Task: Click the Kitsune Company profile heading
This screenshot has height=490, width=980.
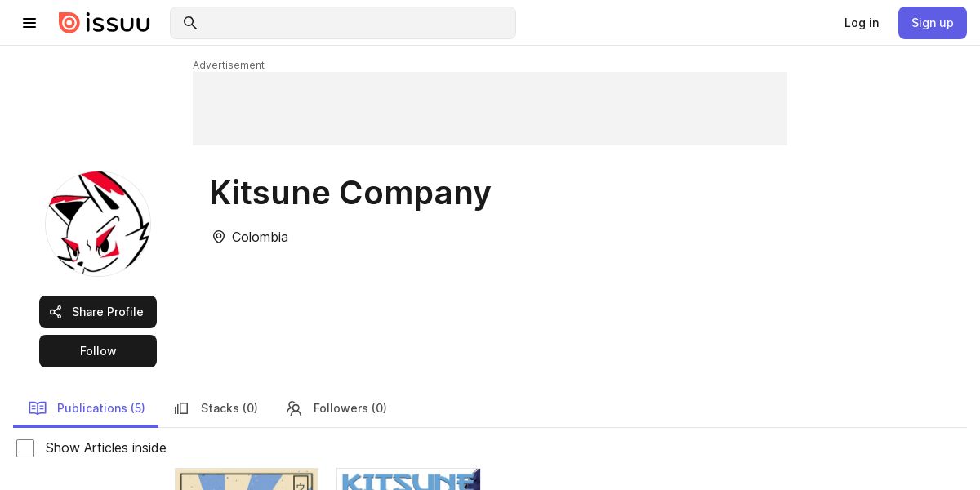Action: click(350, 193)
